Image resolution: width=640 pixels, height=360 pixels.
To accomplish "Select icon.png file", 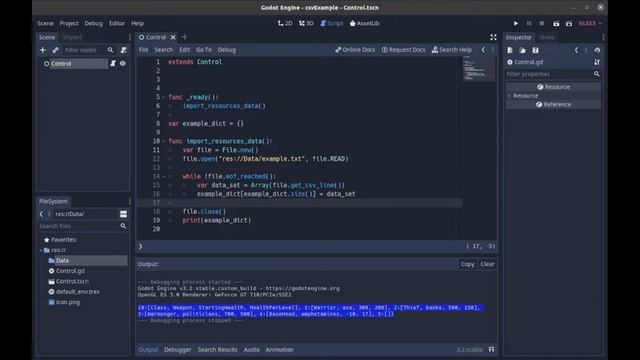I will (67, 302).
